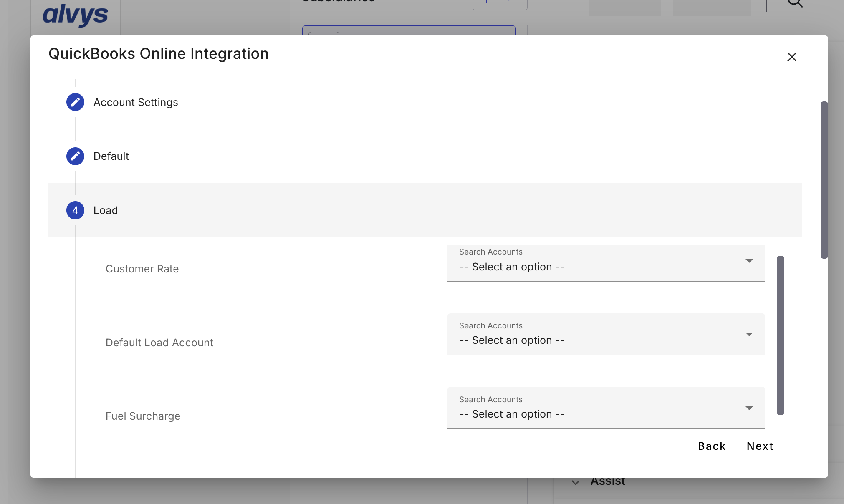Click the Default Load Account dropdown arrow
844x504 pixels.
pos(749,334)
